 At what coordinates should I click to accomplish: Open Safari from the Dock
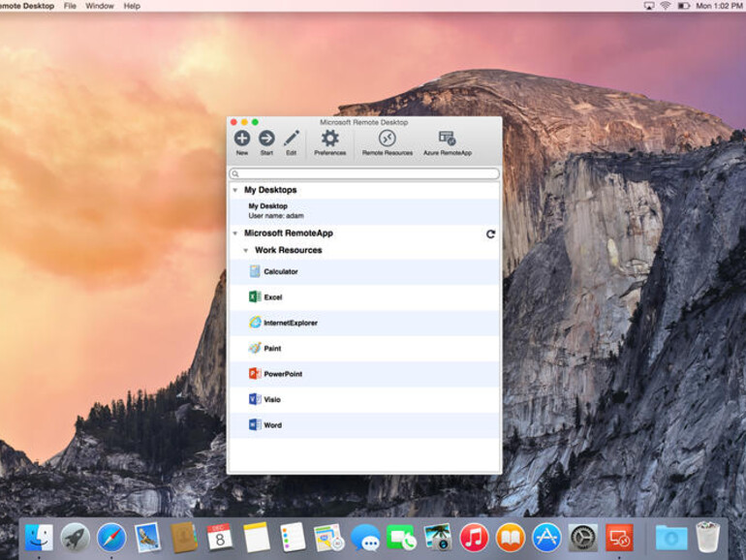point(111,538)
